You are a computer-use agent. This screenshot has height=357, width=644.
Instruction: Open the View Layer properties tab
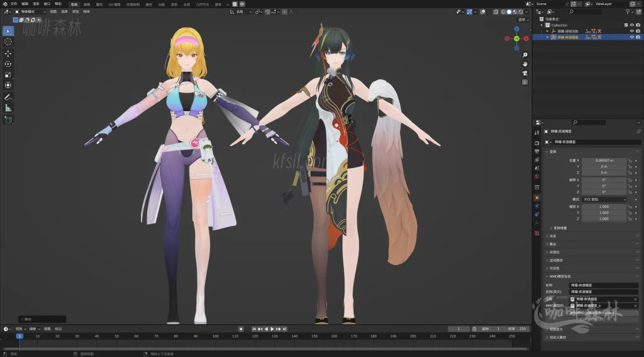coord(537,159)
